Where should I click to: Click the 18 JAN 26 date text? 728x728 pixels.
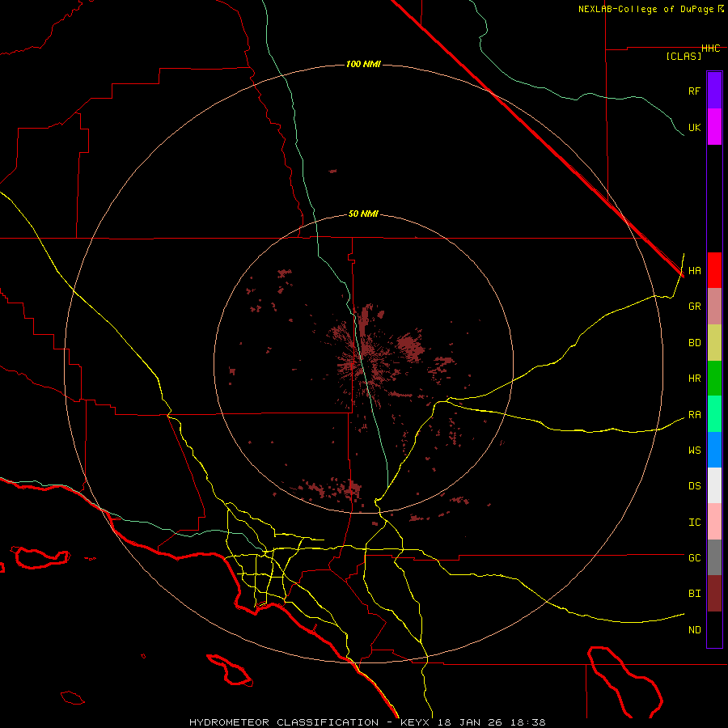point(470,722)
